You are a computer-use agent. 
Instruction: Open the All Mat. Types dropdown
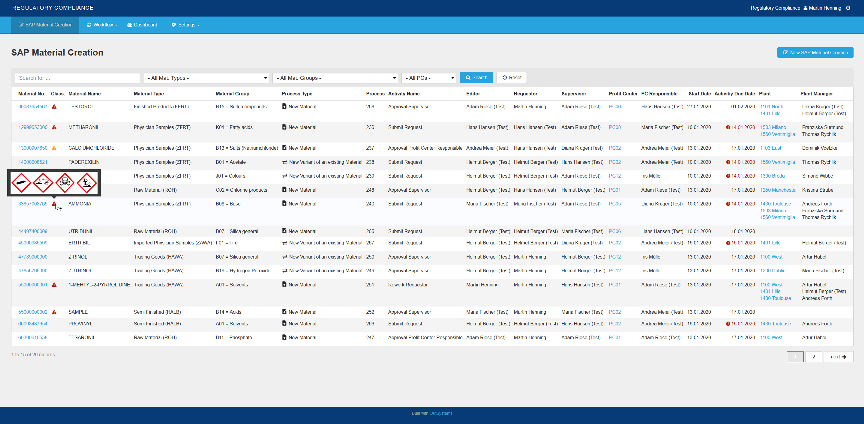pyautogui.click(x=206, y=78)
